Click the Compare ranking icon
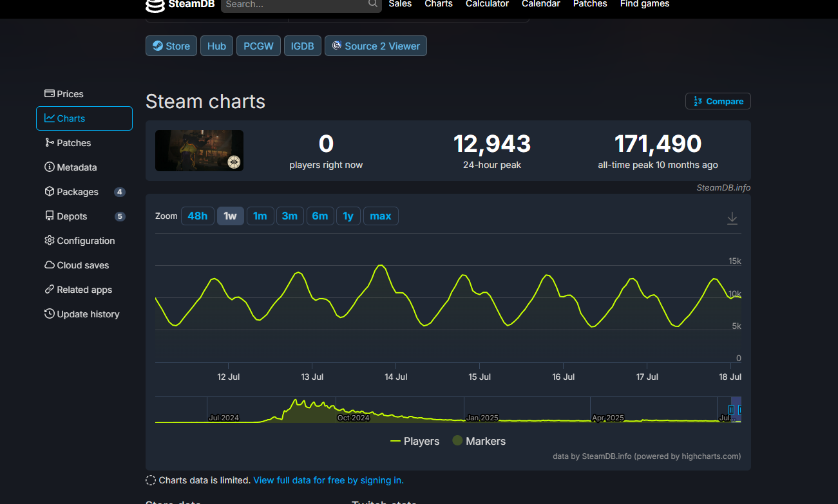 (x=698, y=101)
